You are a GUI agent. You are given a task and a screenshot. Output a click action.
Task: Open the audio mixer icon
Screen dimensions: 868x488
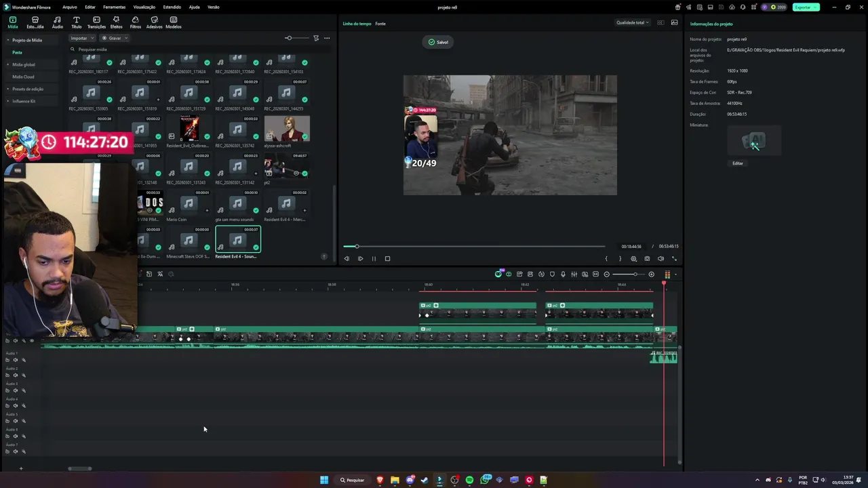tap(574, 274)
